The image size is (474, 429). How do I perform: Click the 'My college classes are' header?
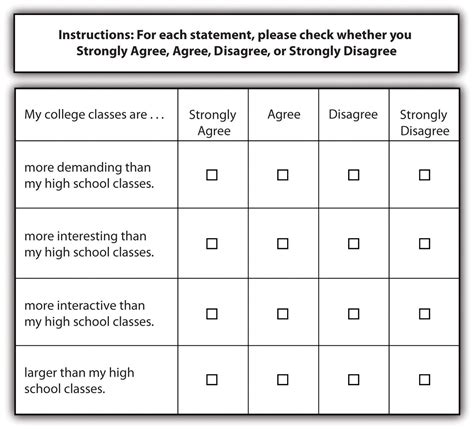click(x=94, y=115)
